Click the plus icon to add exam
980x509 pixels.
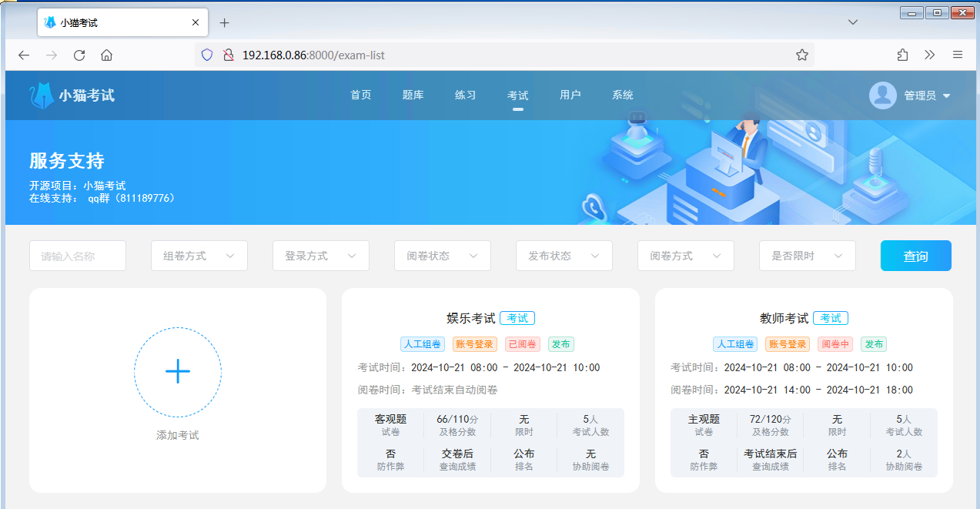tap(178, 371)
